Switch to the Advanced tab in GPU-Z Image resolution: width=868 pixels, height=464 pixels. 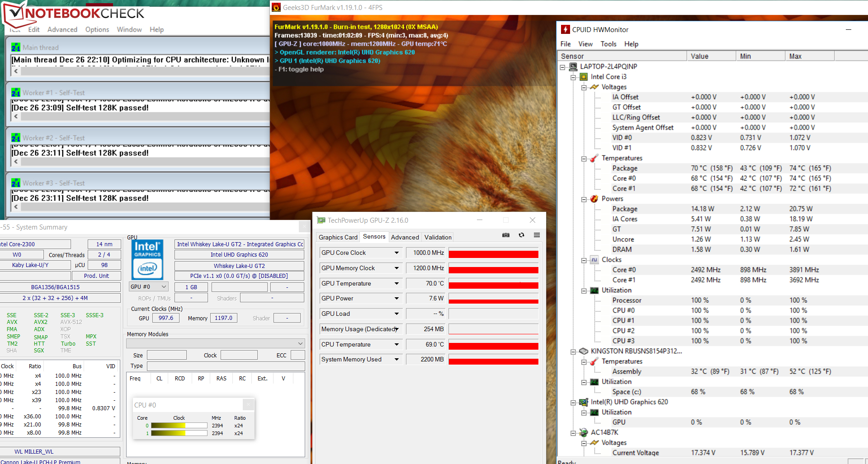click(405, 237)
